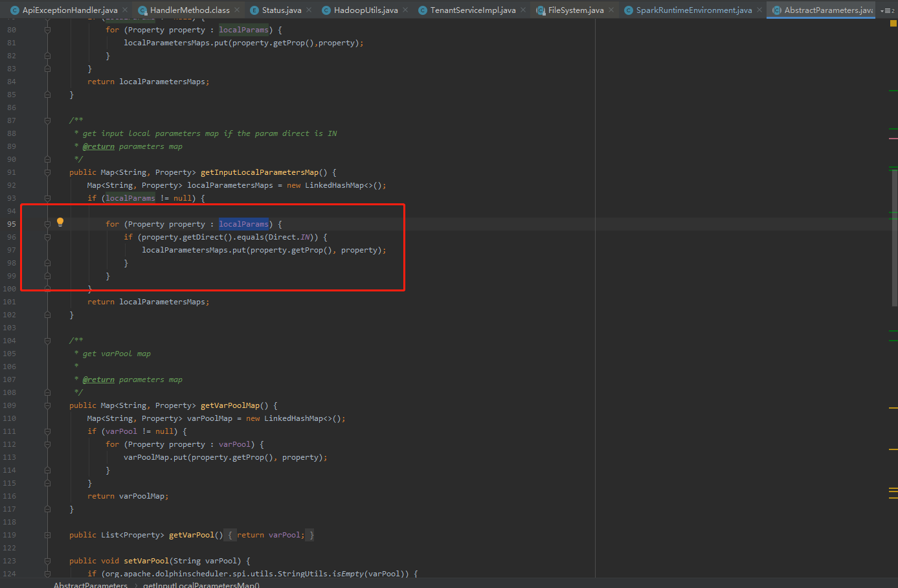Close the ApiExceptionHandler.java tab
The width and height of the screenshot is (898, 588).
tap(124, 10)
